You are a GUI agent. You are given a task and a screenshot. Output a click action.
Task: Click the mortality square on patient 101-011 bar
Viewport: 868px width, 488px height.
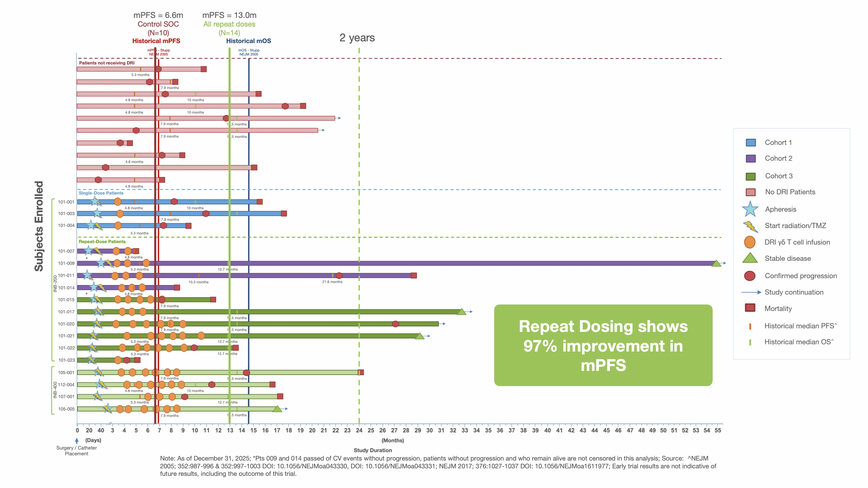point(414,276)
